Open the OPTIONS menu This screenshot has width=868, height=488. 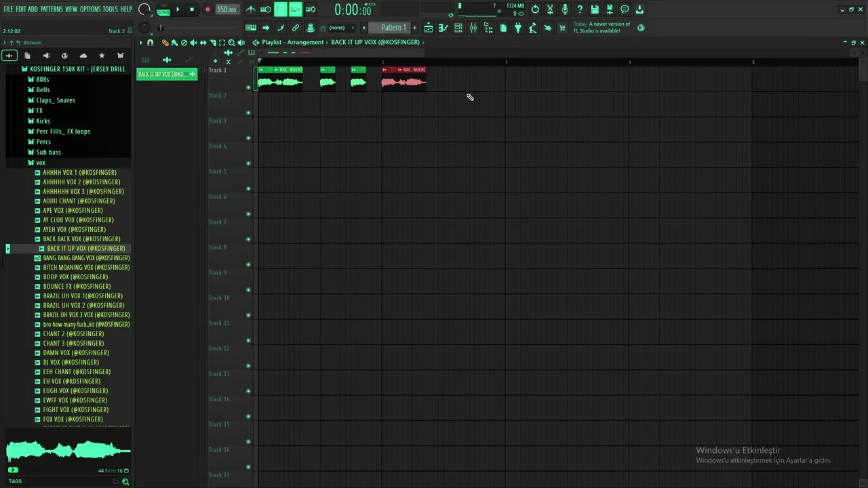(x=90, y=9)
